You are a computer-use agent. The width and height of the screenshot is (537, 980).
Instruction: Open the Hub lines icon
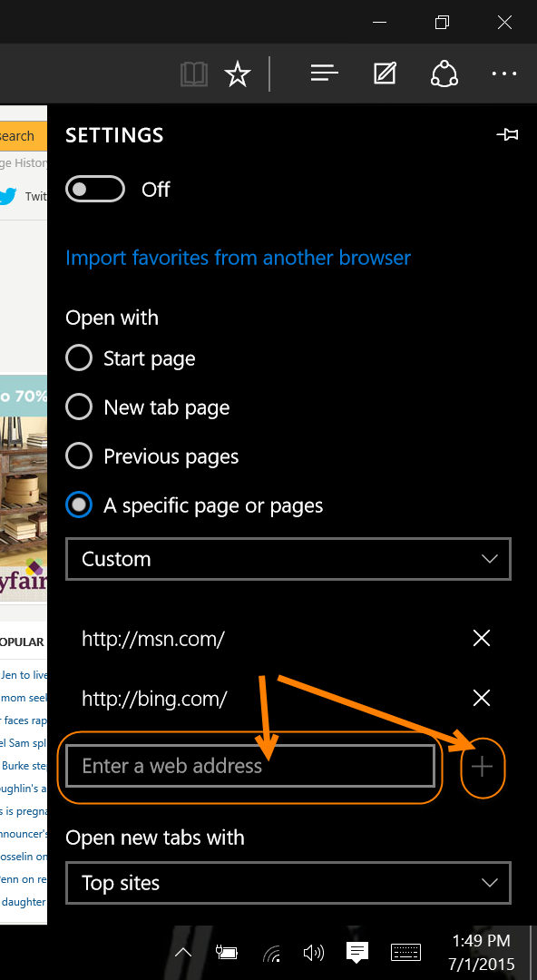(325, 73)
